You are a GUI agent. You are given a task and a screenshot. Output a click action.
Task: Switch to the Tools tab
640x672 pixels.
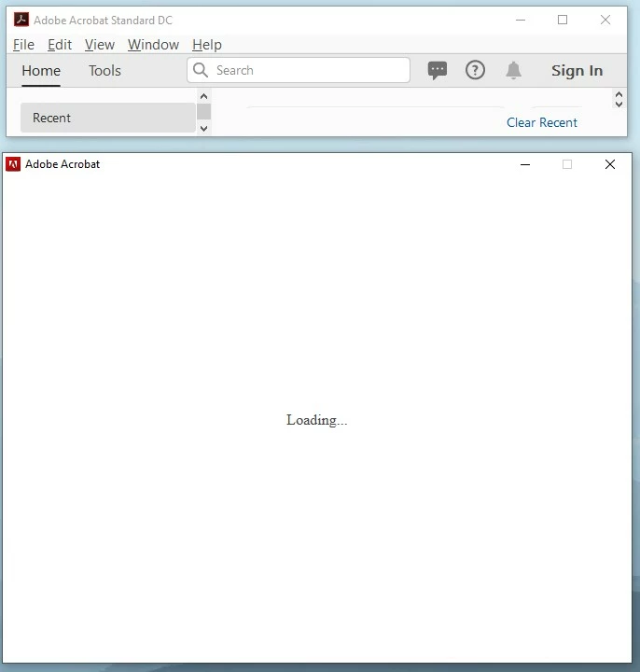pyautogui.click(x=104, y=71)
